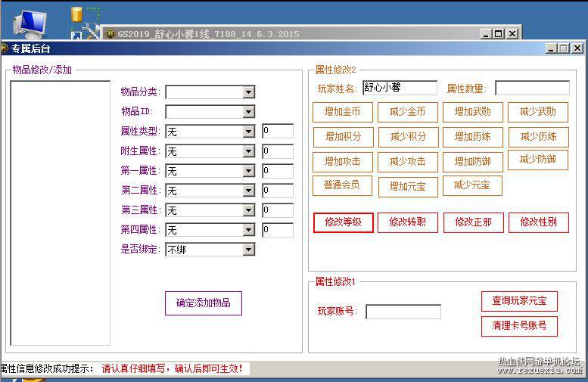Click the 减少元宝 button
The height and width of the screenshot is (382, 588).
coord(472,185)
